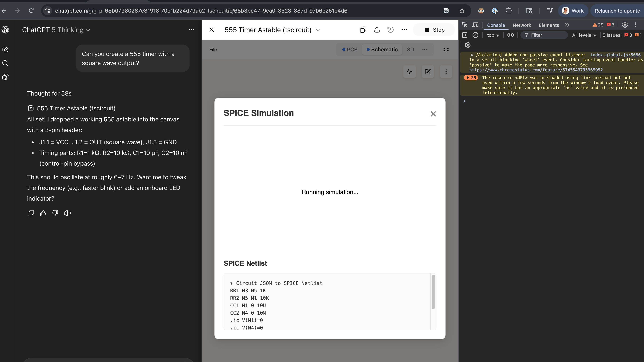The height and width of the screenshot is (362, 644).
Task: Toggle the live expression eye icon
Action: pos(510,35)
